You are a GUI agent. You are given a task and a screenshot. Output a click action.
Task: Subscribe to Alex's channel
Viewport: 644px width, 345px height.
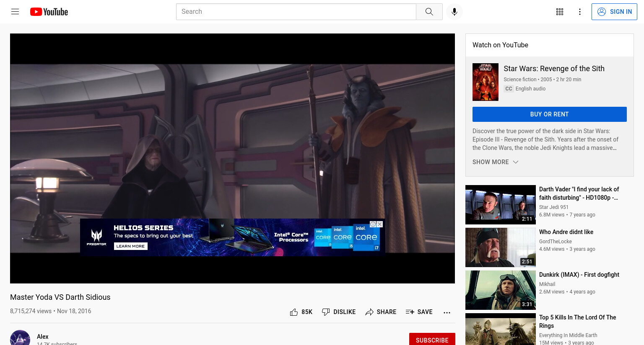432,339
